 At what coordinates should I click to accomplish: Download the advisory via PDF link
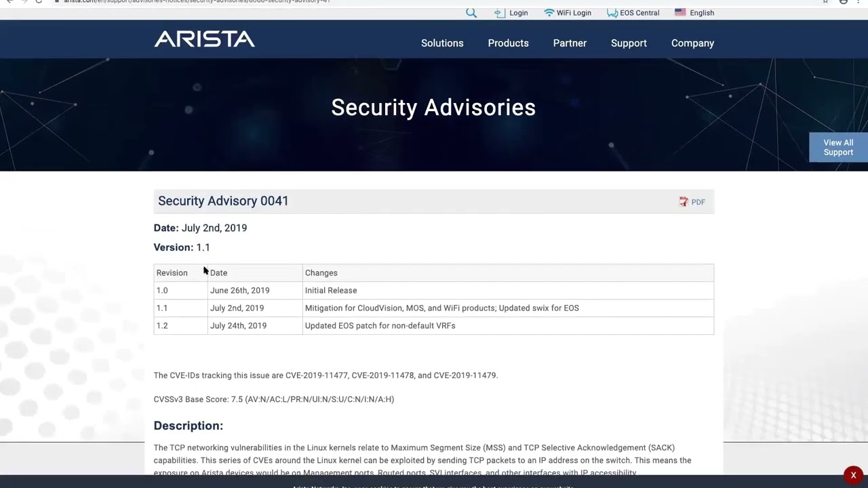[698, 202]
